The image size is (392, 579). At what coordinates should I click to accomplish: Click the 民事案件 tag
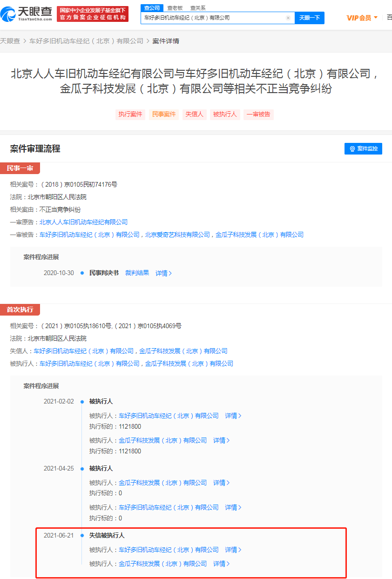click(x=164, y=114)
